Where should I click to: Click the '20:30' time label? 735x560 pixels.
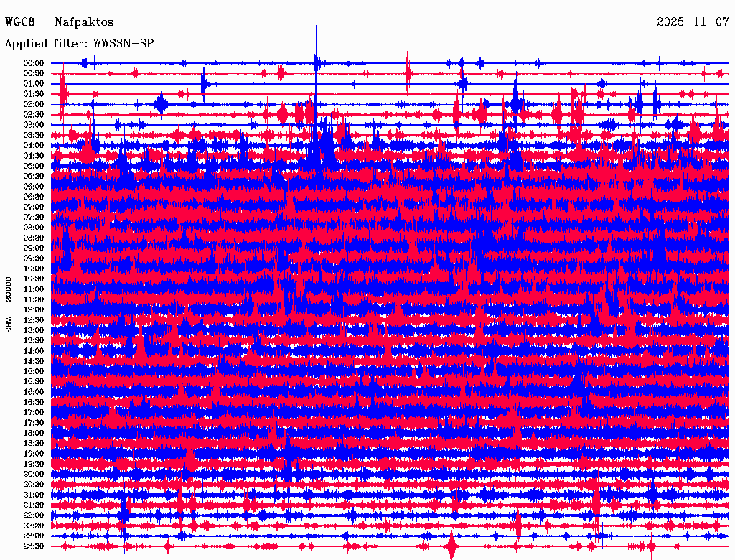(34, 485)
